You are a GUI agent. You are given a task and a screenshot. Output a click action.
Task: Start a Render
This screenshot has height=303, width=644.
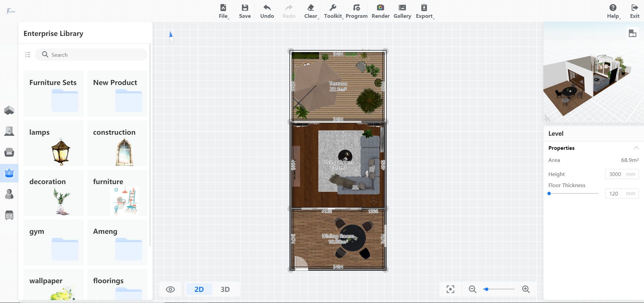coord(381,11)
